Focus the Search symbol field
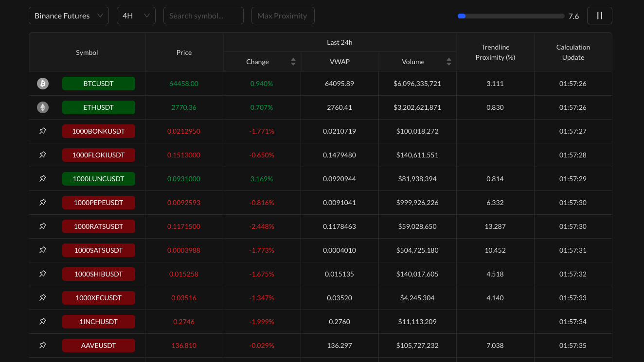This screenshot has width=644, height=362. click(203, 16)
